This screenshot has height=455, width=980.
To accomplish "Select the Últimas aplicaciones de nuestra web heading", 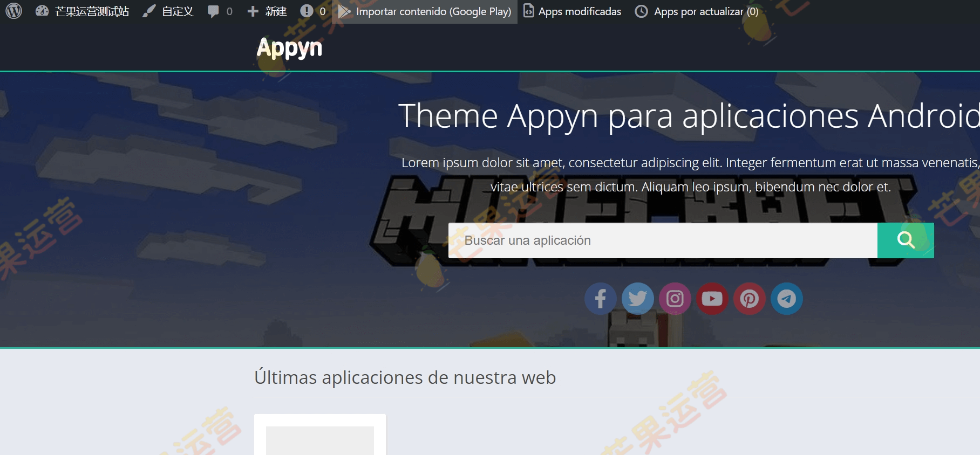I will 405,377.
